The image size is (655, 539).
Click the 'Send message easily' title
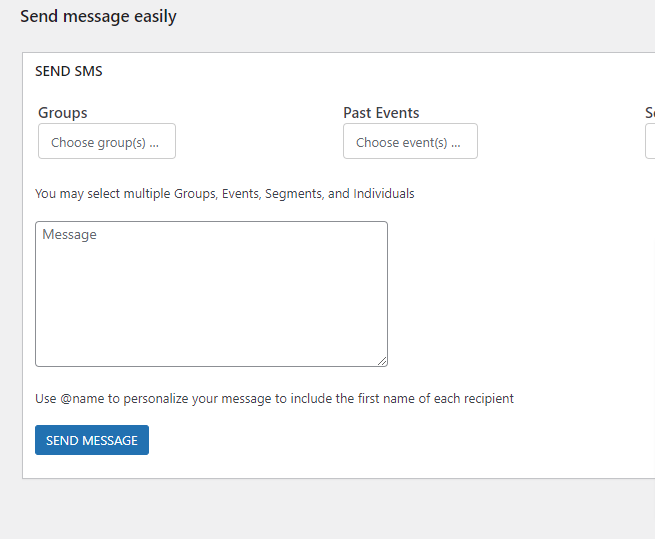[x=98, y=17]
